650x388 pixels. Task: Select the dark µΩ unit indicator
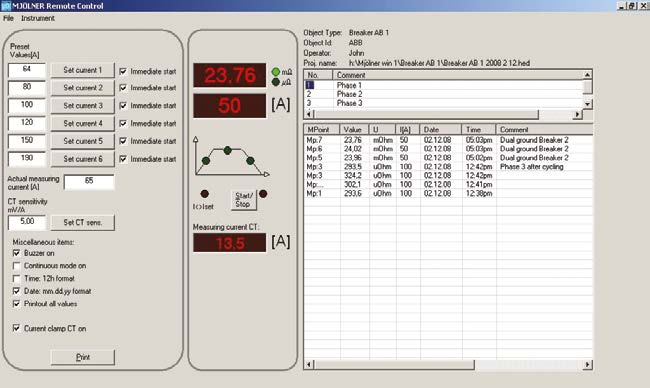click(x=276, y=82)
